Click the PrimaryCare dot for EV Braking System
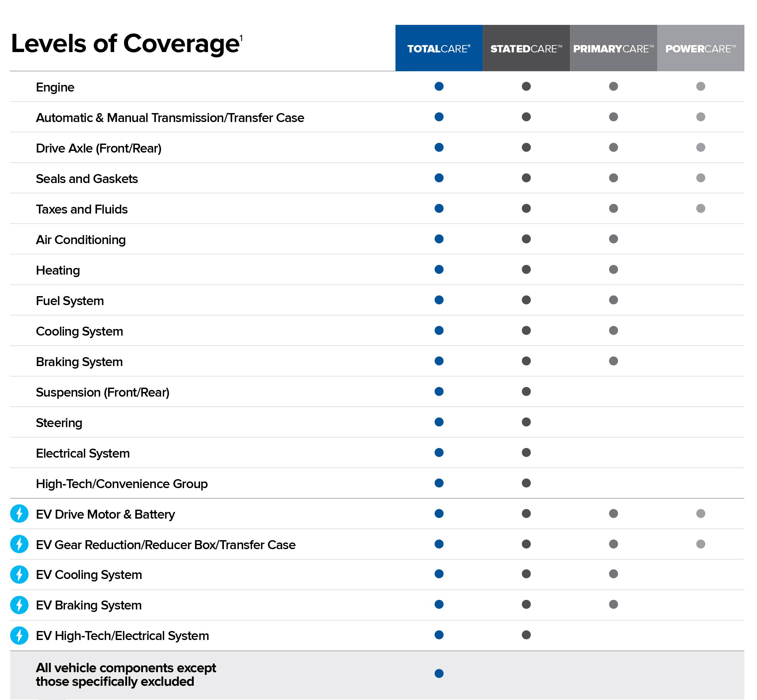The image size is (757, 700). click(613, 604)
